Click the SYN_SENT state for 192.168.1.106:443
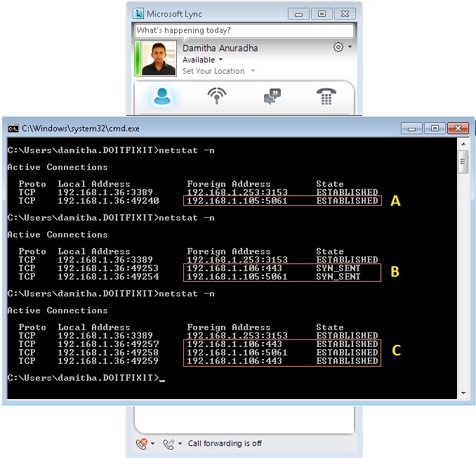The height and width of the screenshot is (458, 476). (x=338, y=268)
